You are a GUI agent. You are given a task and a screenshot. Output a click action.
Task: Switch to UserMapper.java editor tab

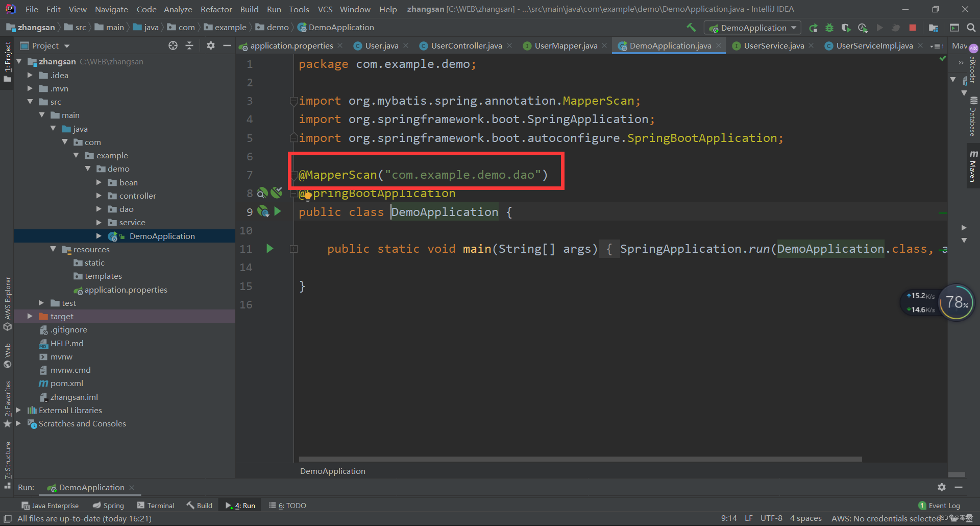(566, 45)
